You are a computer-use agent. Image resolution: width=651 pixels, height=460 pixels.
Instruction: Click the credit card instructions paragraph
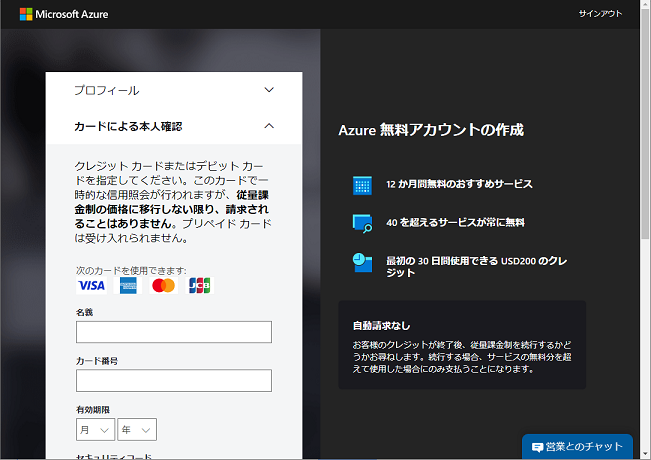(173, 202)
